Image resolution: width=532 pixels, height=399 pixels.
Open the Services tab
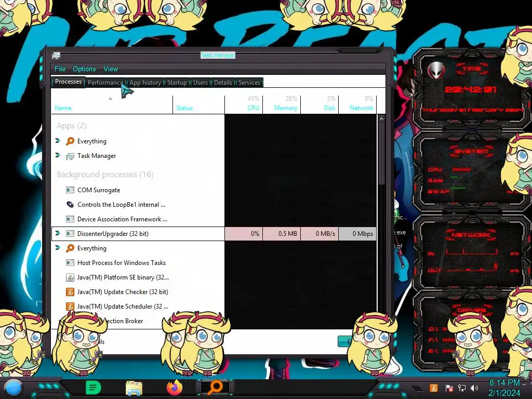click(249, 83)
